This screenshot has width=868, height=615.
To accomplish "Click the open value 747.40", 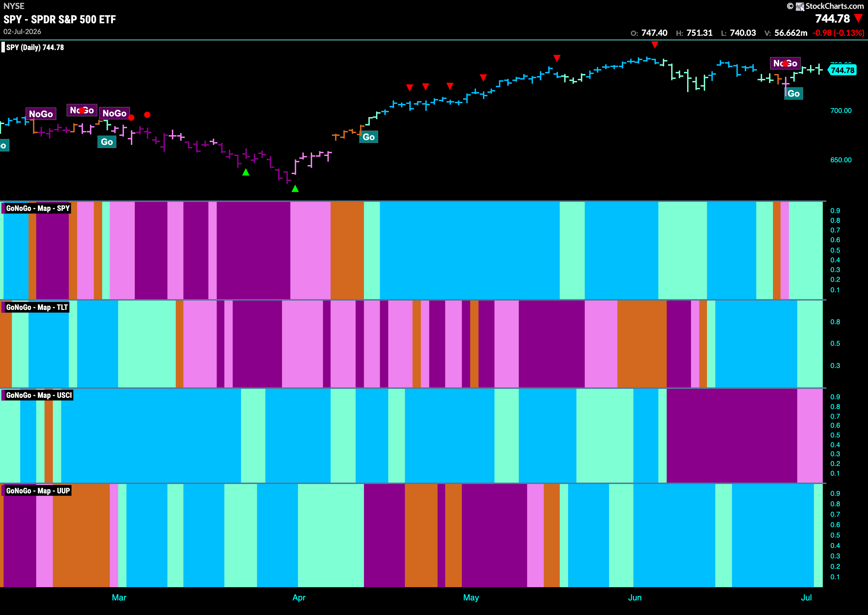I will [x=654, y=33].
